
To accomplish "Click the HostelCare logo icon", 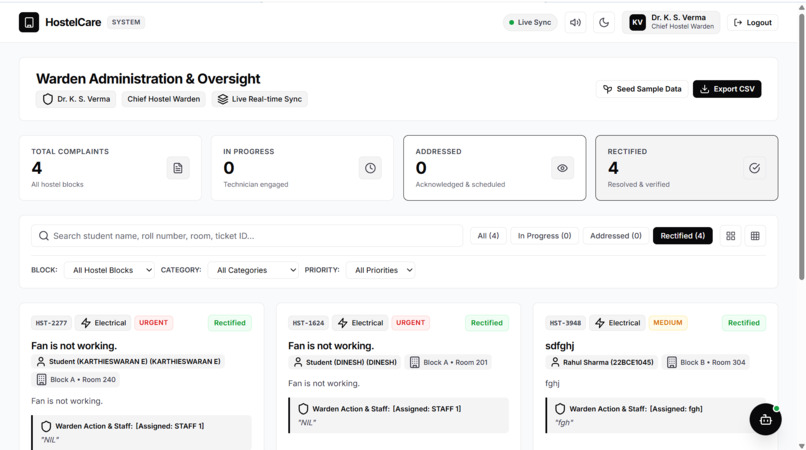I will pos(29,22).
